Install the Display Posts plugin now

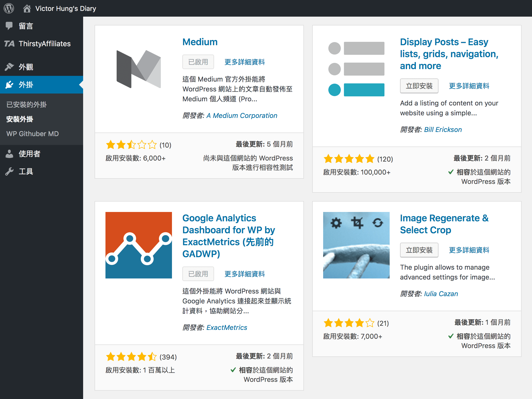point(419,86)
